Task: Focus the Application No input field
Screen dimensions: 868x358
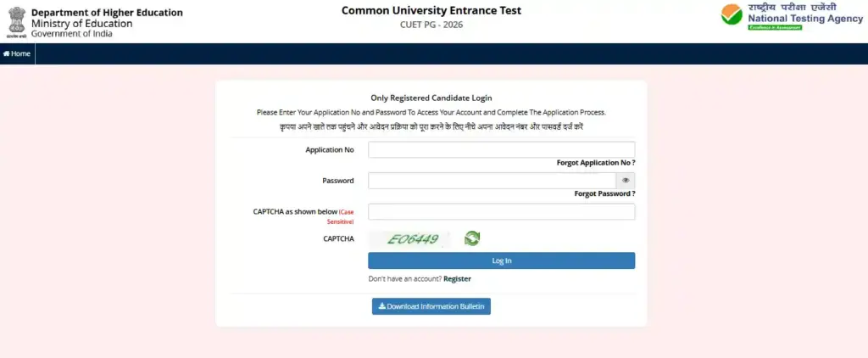Action: [x=501, y=149]
